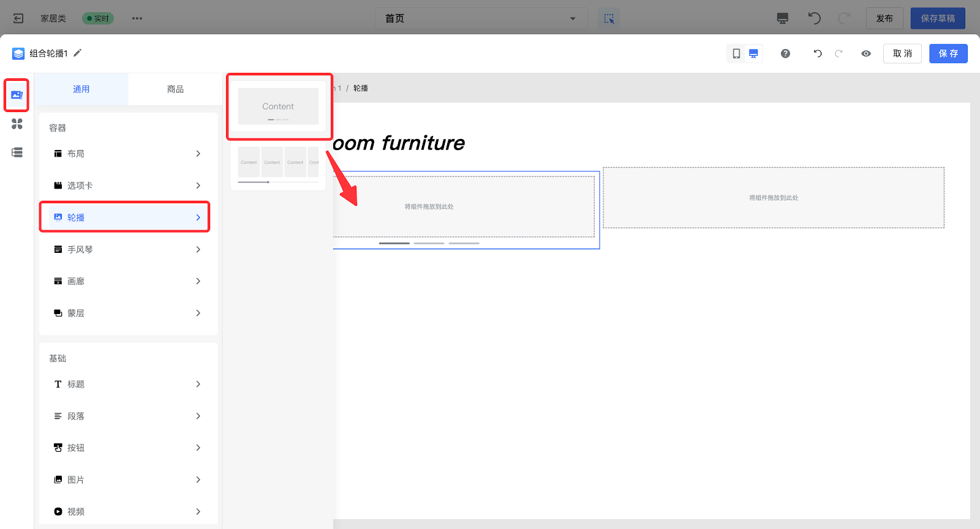Expand the 手风琴 component category
The height and width of the screenshot is (529, 980).
point(127,249)
